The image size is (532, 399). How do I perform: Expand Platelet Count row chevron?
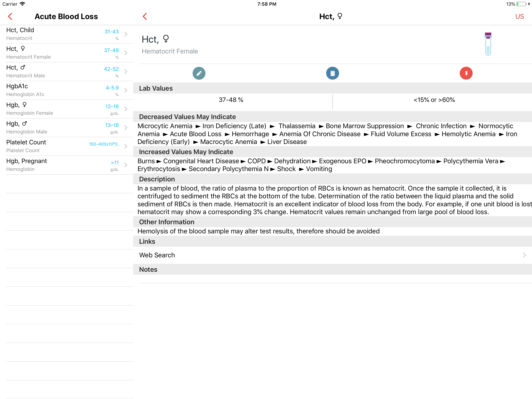coord(126,146)
